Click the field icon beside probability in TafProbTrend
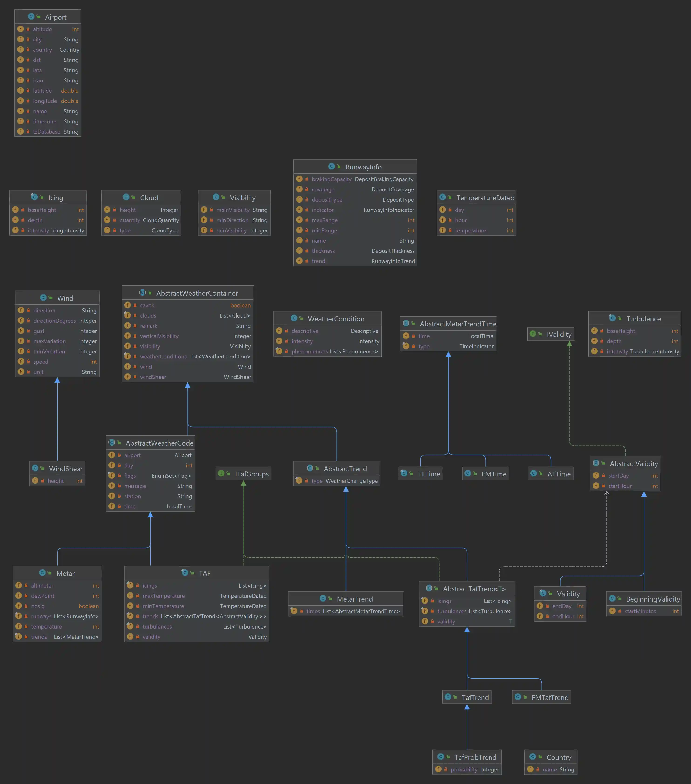 coord(439,769)
